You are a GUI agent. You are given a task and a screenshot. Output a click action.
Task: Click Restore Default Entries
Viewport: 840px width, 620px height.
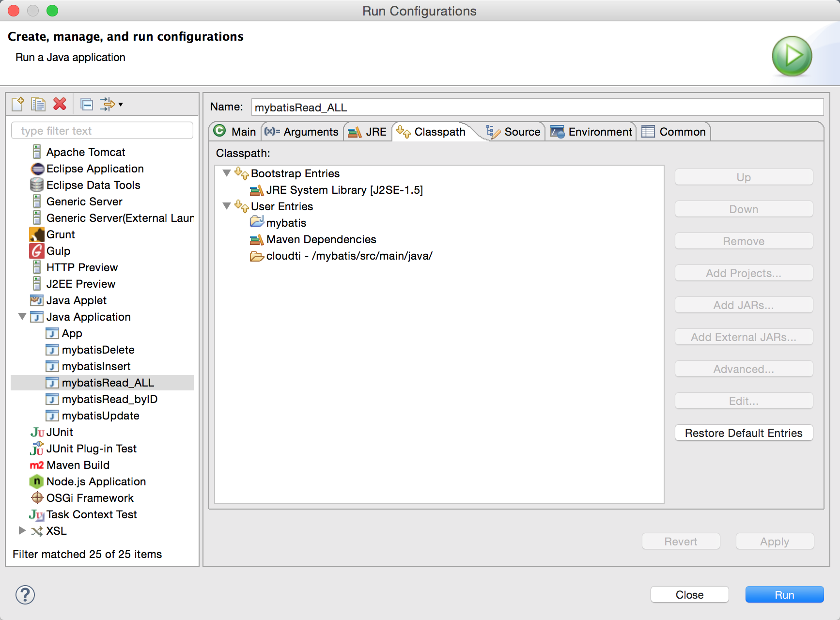click(743, 433)
